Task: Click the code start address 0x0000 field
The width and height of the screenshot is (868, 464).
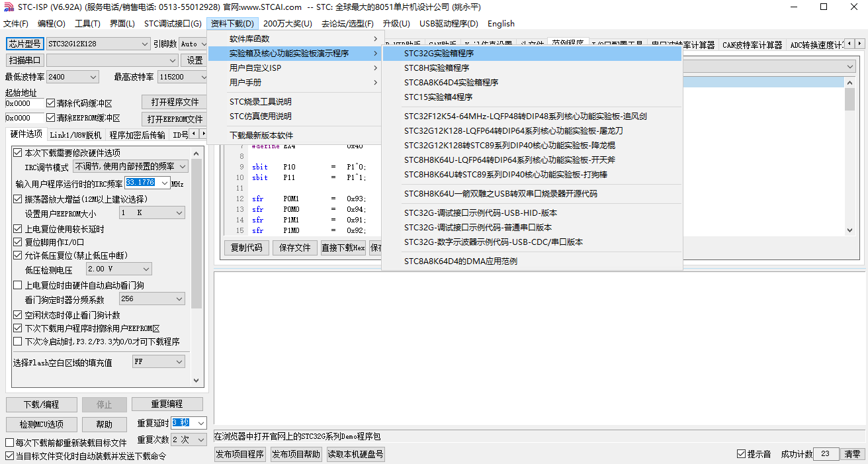Action: point(24,103)
